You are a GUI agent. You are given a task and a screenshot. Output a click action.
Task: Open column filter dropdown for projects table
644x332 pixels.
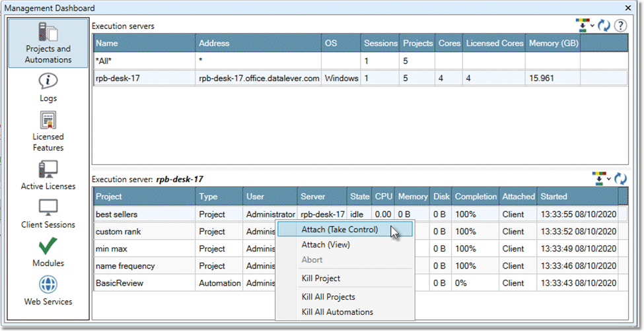click(601, 178)
